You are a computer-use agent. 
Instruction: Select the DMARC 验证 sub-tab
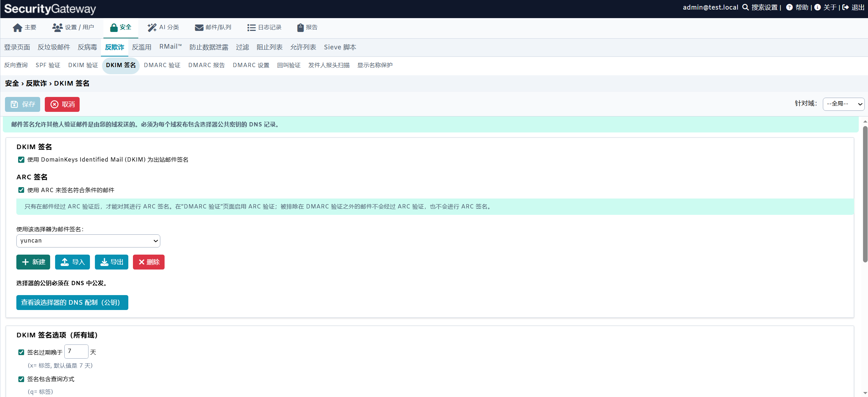(162, 65)
